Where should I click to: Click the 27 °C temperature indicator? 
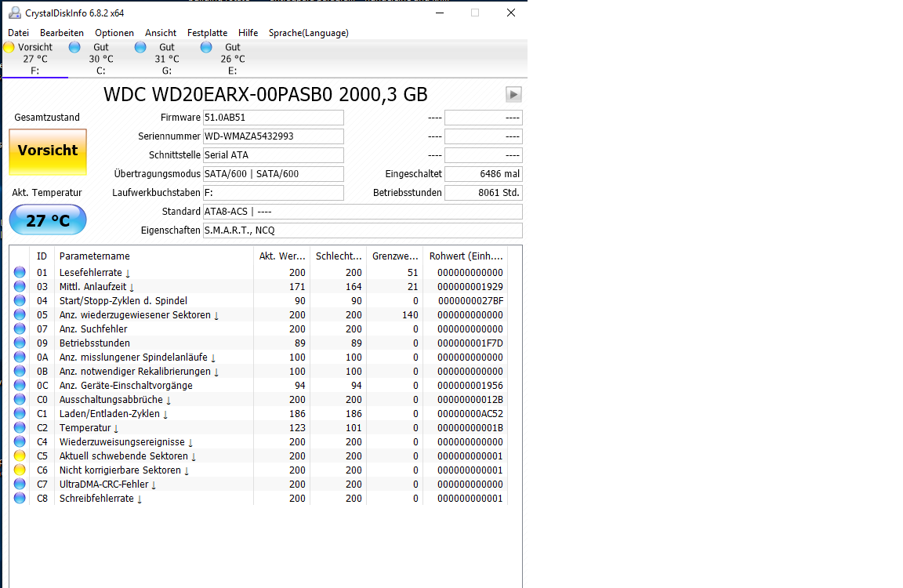tap(48, 220)
